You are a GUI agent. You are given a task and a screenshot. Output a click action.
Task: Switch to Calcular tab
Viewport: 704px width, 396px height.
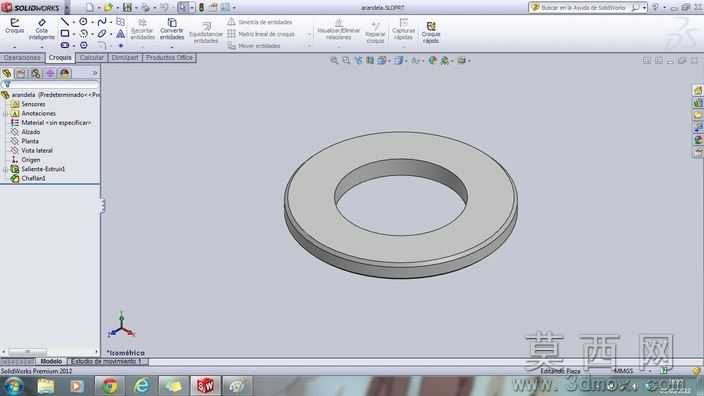(x=92, y=58)
